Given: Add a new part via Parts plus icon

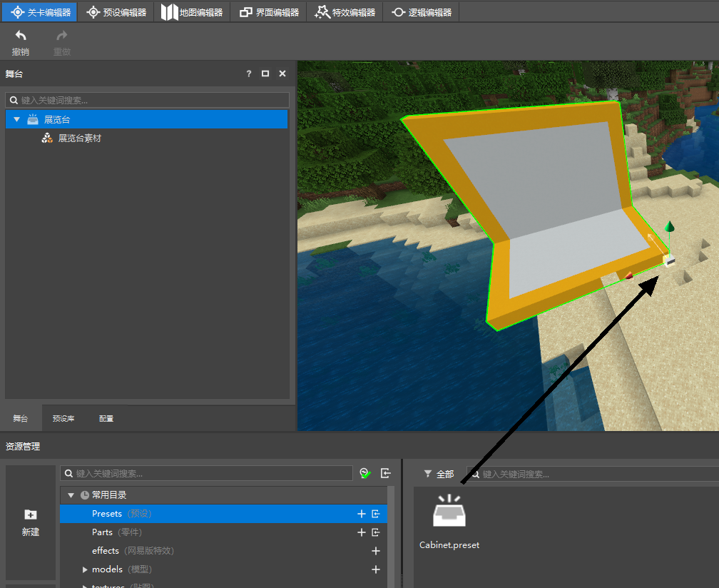Looking at the screenshot, I should (x=362, y=532).
